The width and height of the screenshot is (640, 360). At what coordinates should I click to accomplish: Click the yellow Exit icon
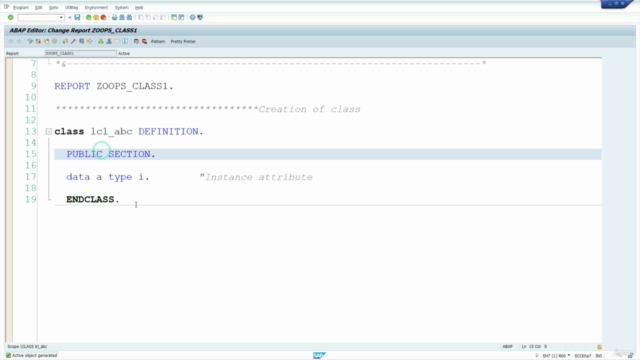(96, 18)
